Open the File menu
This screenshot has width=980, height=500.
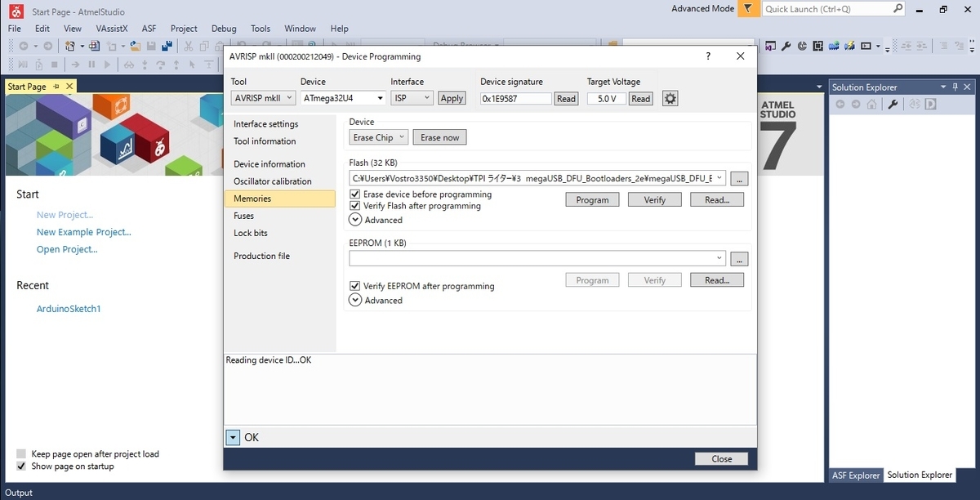click(x=15, y=28)
